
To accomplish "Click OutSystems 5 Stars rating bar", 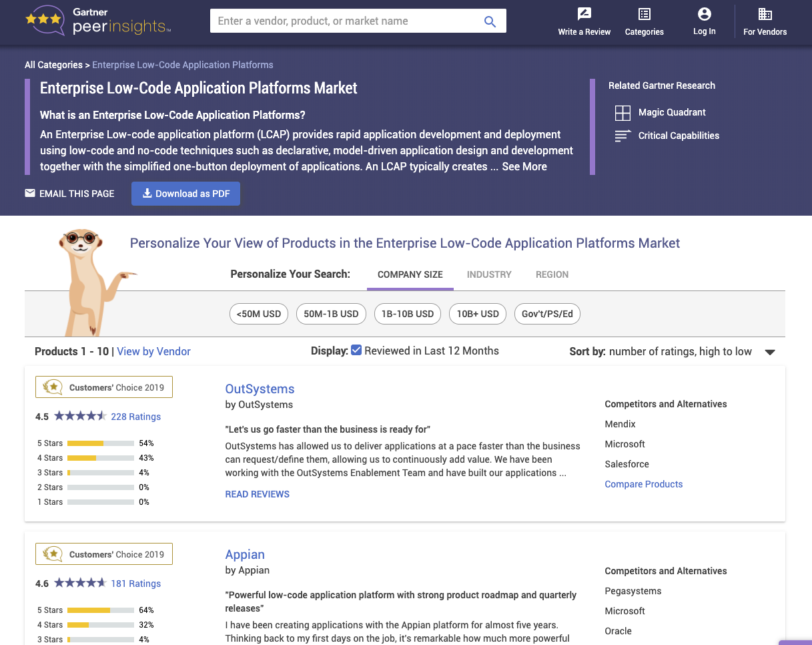I will point(101,443).
